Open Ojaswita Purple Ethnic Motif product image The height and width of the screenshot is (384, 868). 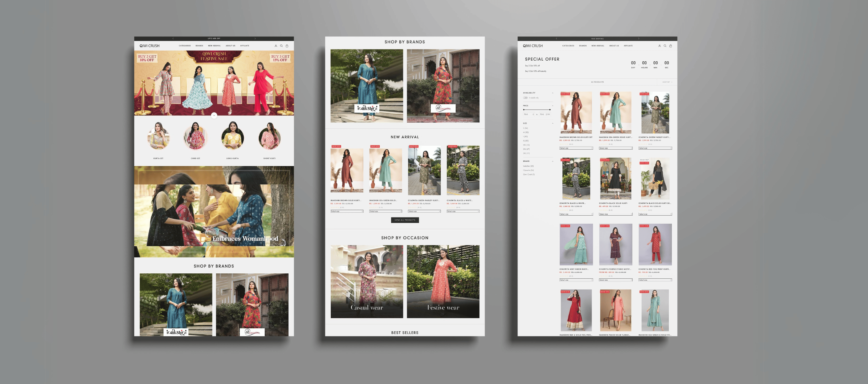(615, 244)
